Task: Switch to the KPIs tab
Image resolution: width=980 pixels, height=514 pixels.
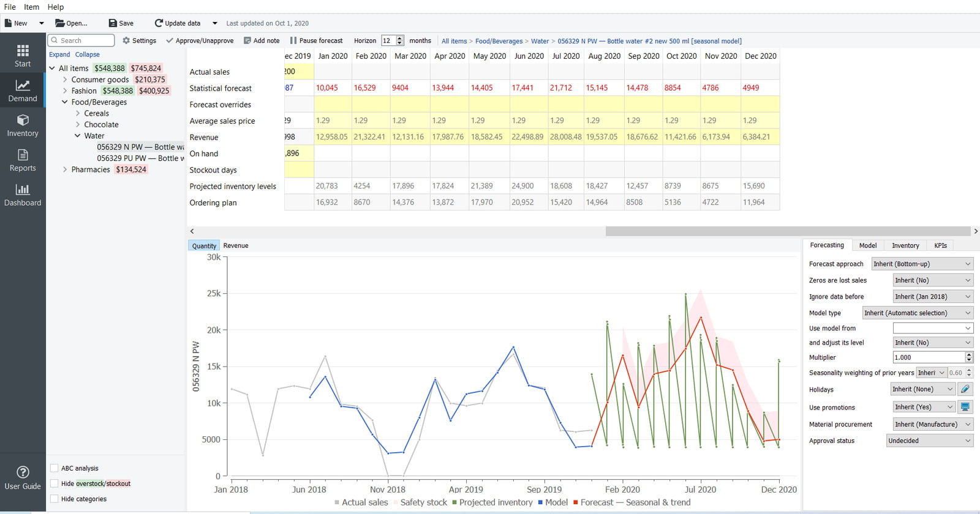Action: click(940, 245)
